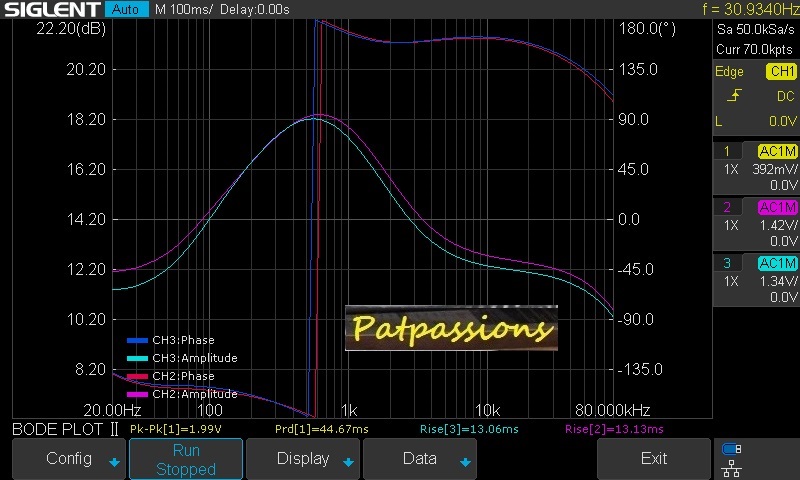Click the Auto trigger mode indicator
Viewport: 800px width, 480px height.
[x=125, y=9]
